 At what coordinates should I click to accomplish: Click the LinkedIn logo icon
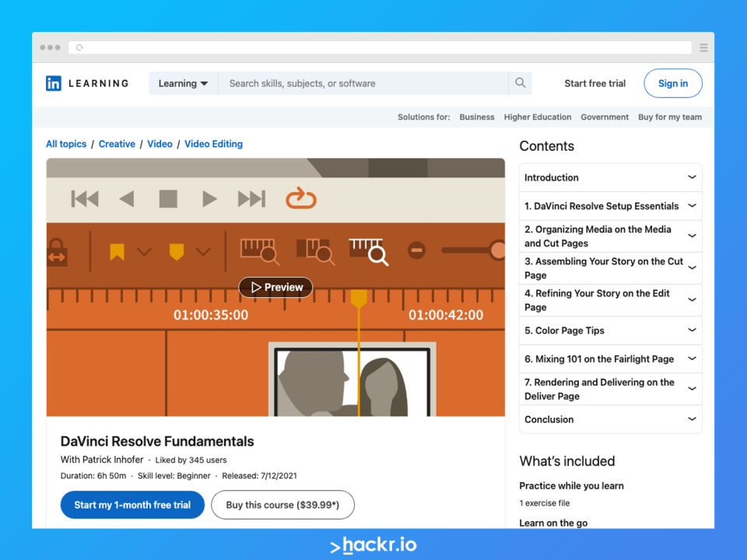[x=54, y=83]
